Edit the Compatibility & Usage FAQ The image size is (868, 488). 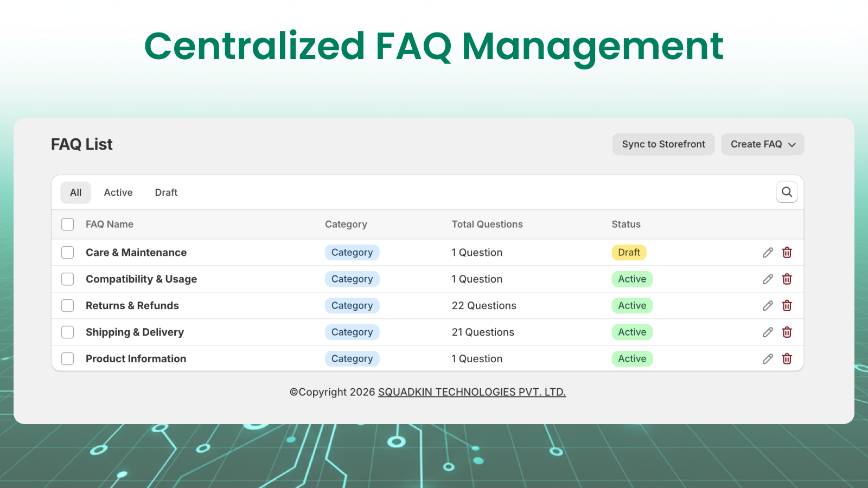tap(768, 279)
